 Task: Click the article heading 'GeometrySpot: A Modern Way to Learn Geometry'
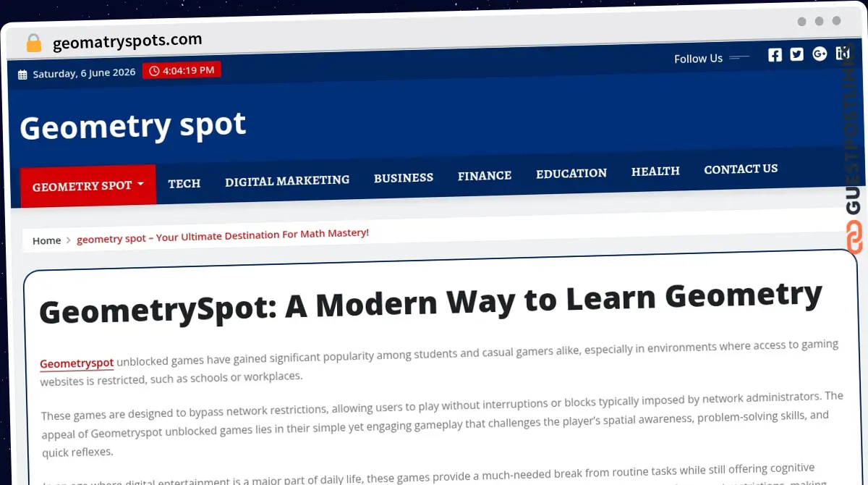click(x=430, y=301)
